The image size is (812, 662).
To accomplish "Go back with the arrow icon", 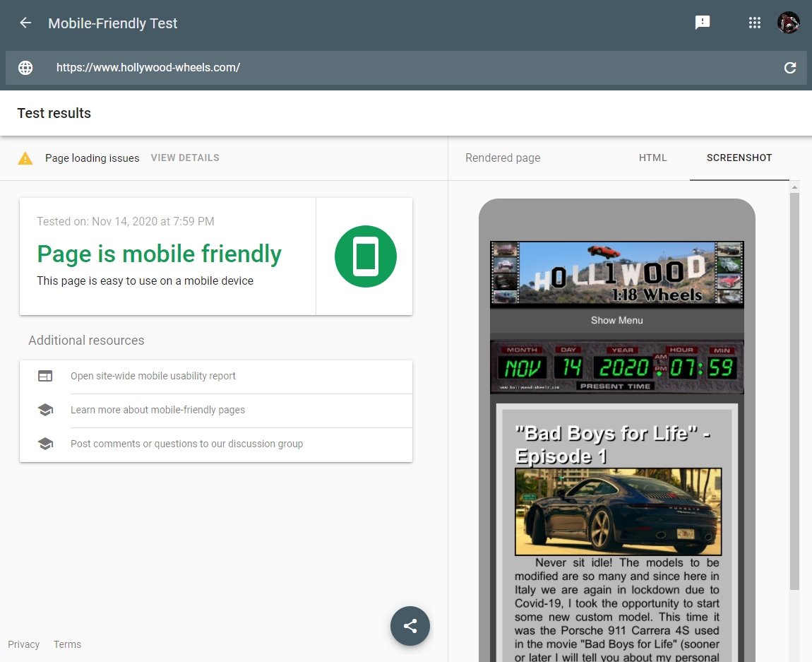I will tap(25, 23).
